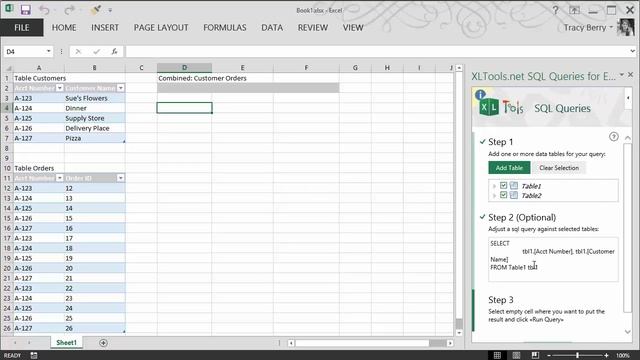
Task: Open Customize Quick Access Toolbar dropdown
Action: (x=110, y=10)
